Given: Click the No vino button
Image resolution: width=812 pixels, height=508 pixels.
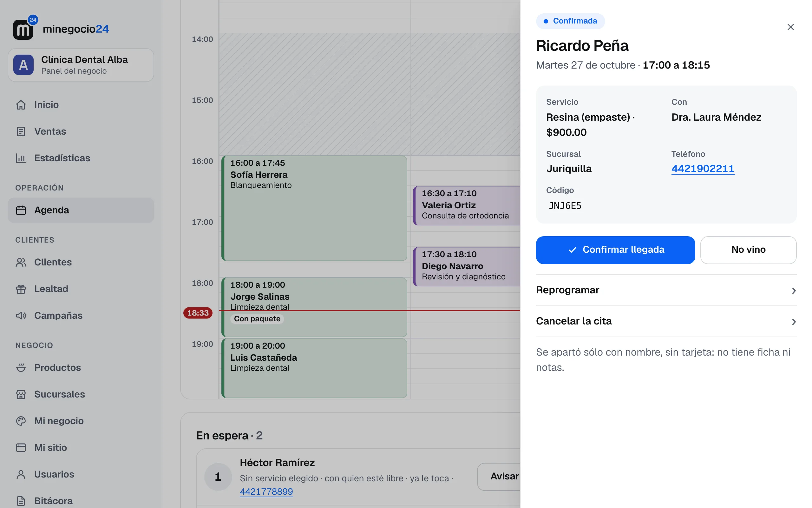Looking at the screenshot, I should pos(748,250).
